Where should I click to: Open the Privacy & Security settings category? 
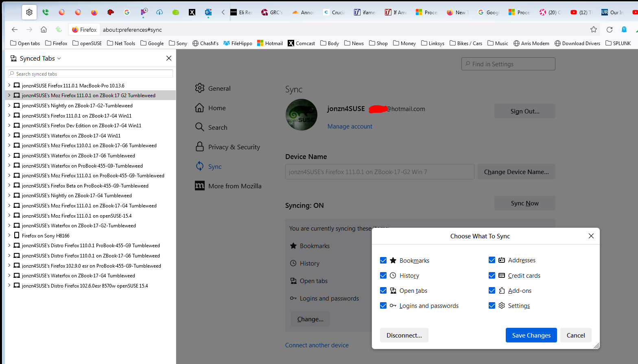click(x=234, y=147)
